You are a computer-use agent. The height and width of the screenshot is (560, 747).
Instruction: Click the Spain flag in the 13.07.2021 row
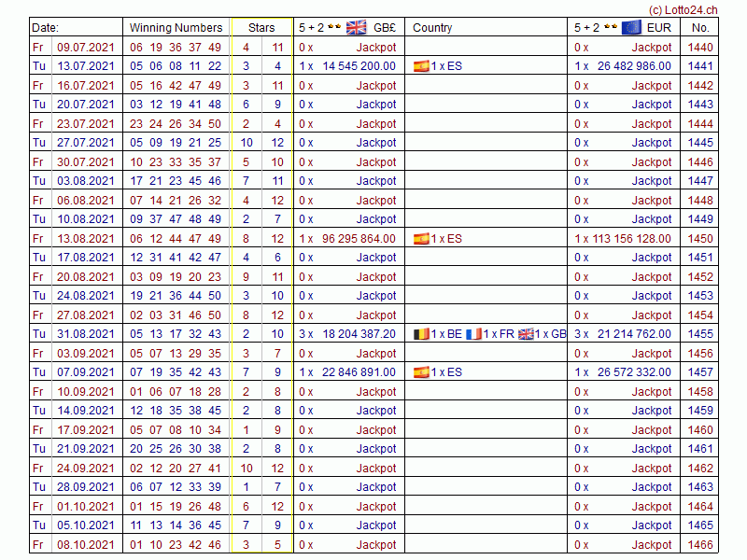click(420, 66)
